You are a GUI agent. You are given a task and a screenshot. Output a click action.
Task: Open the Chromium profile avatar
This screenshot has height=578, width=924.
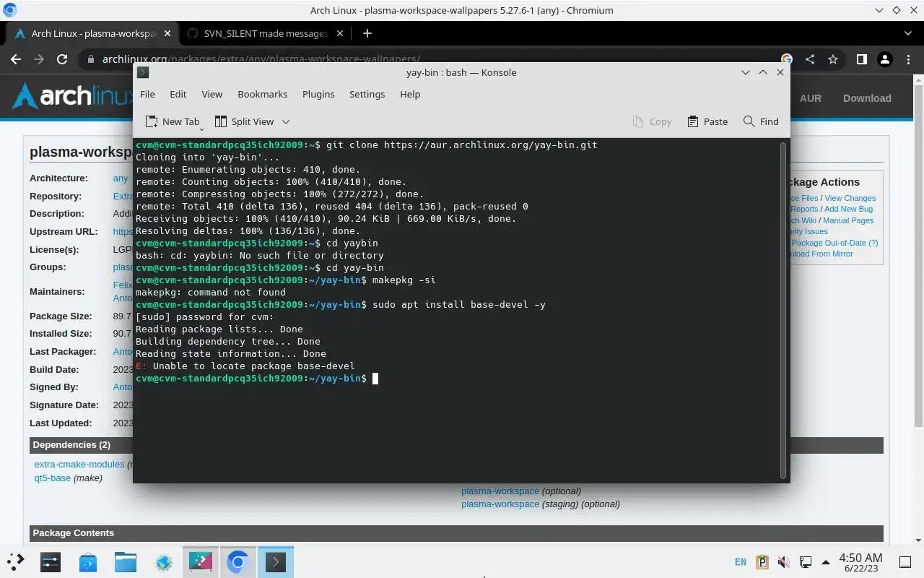tap(885, 59)
